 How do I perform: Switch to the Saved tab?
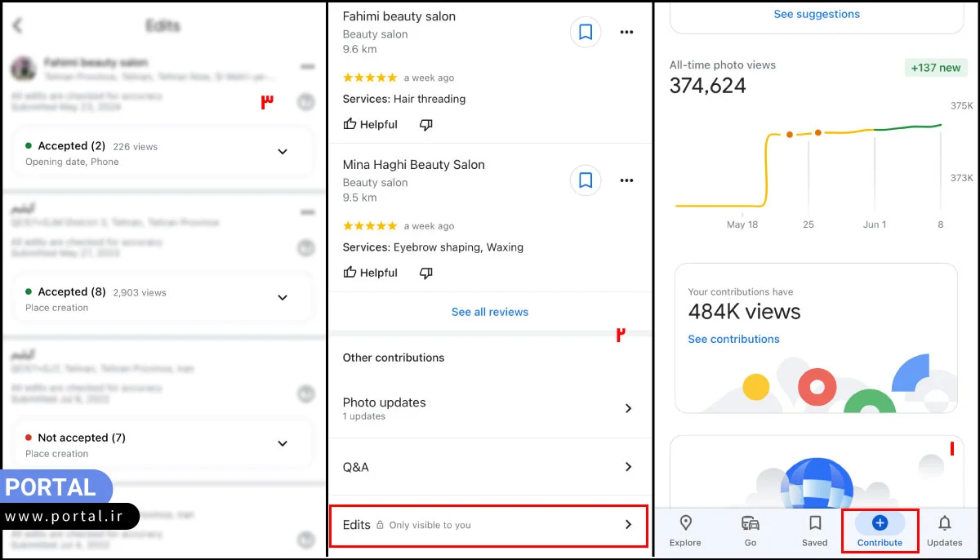pyautogui.click(x=814, y=531)
